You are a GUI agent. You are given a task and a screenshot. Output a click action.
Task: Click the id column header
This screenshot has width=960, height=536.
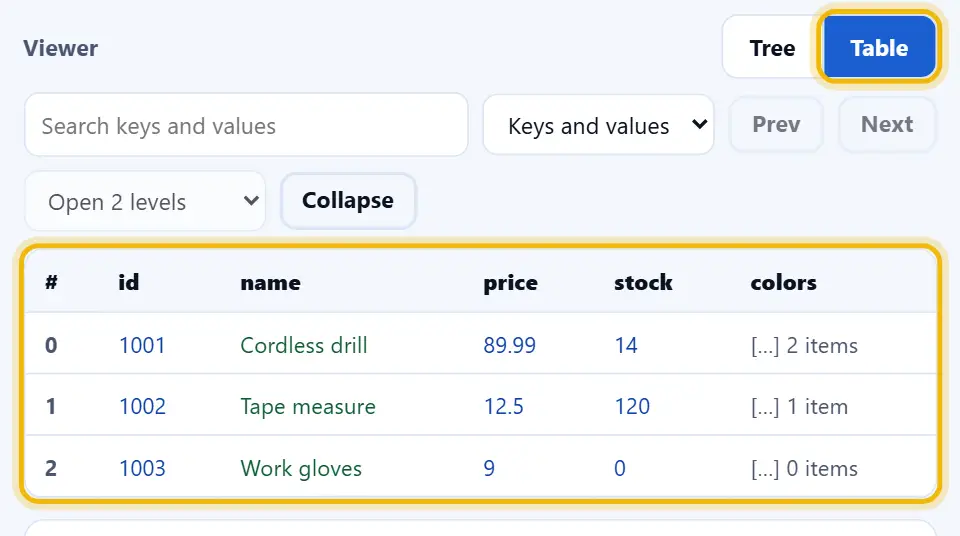tap(129, 282)
